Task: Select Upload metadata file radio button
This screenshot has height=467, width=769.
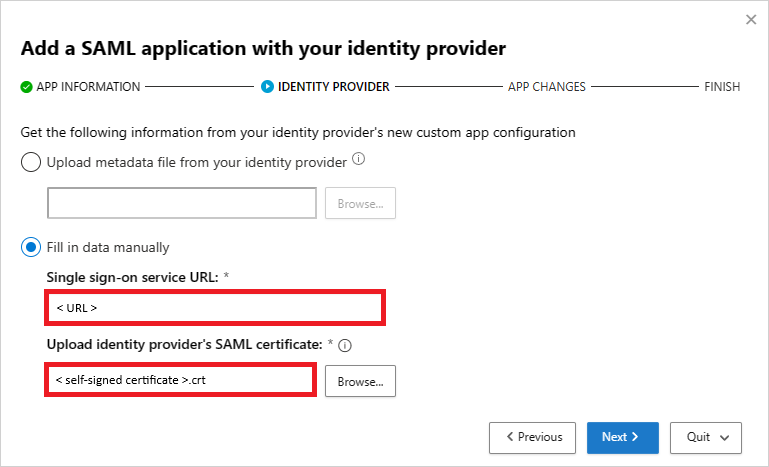Action: click(x=31, y=162)
